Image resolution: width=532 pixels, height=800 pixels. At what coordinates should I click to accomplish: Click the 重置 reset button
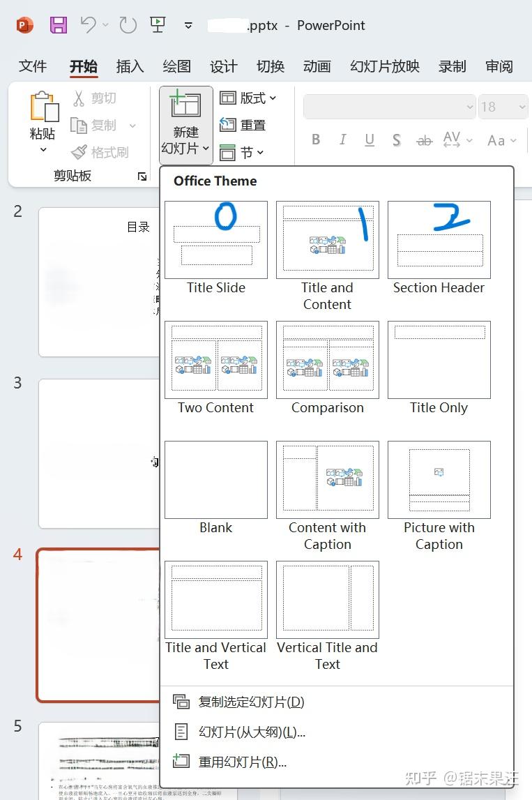(x=242, y=125)
